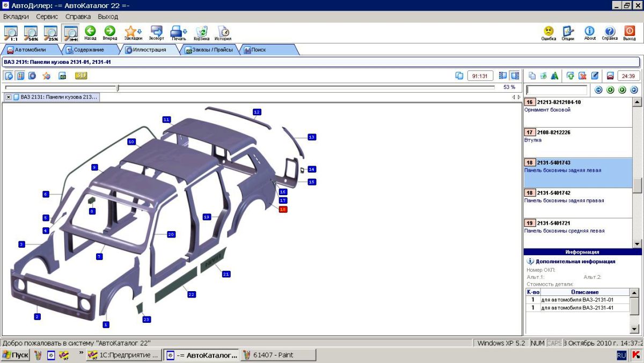644x363 pixels.
Task: Click the red X delete icon
Action: (x=582, y=76)
